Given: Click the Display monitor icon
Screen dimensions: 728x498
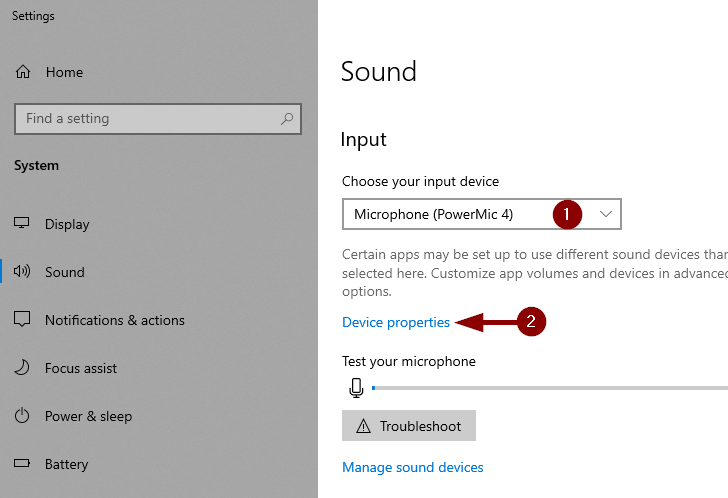Looking at the screenshot, I should coord(21,223).
